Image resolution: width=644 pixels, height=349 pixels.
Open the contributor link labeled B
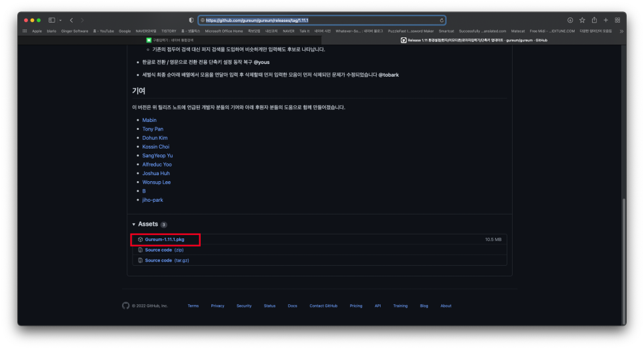pos(144,192)
